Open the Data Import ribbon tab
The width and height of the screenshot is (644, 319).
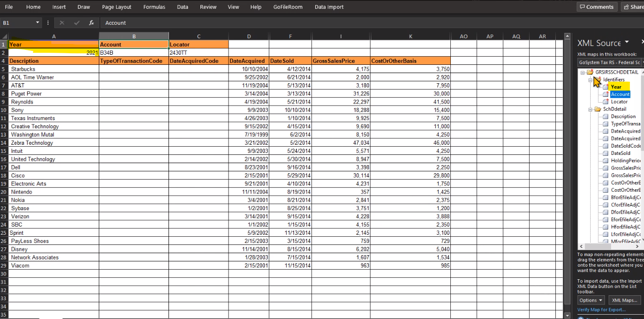[x=329, y=7]
